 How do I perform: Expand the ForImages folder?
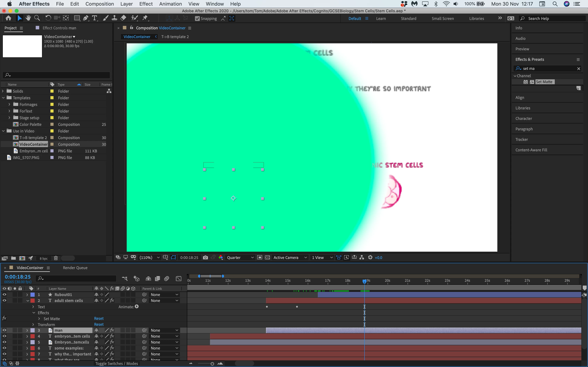[x=9, y=104]
